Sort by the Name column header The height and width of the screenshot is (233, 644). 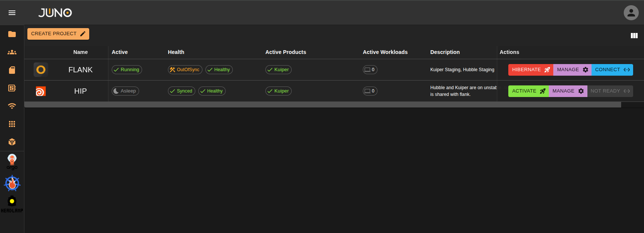(x=80, y=52)
